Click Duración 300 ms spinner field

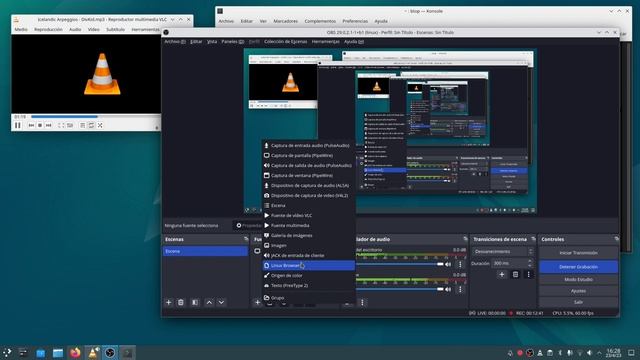click(x=513, y=263)
